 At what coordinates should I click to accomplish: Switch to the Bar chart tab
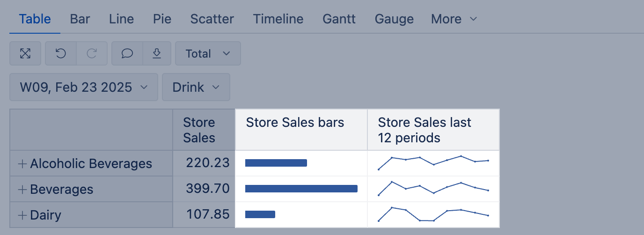pos(80,19)
